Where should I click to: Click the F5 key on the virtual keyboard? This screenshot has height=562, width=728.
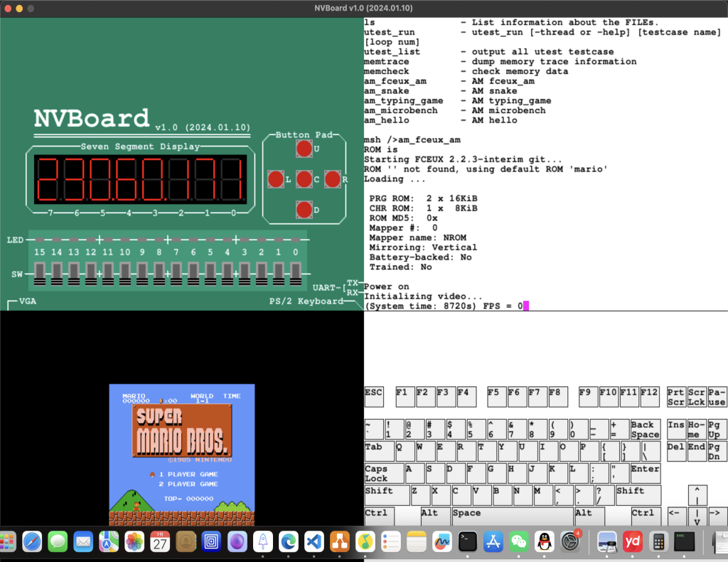coord(497,397)
